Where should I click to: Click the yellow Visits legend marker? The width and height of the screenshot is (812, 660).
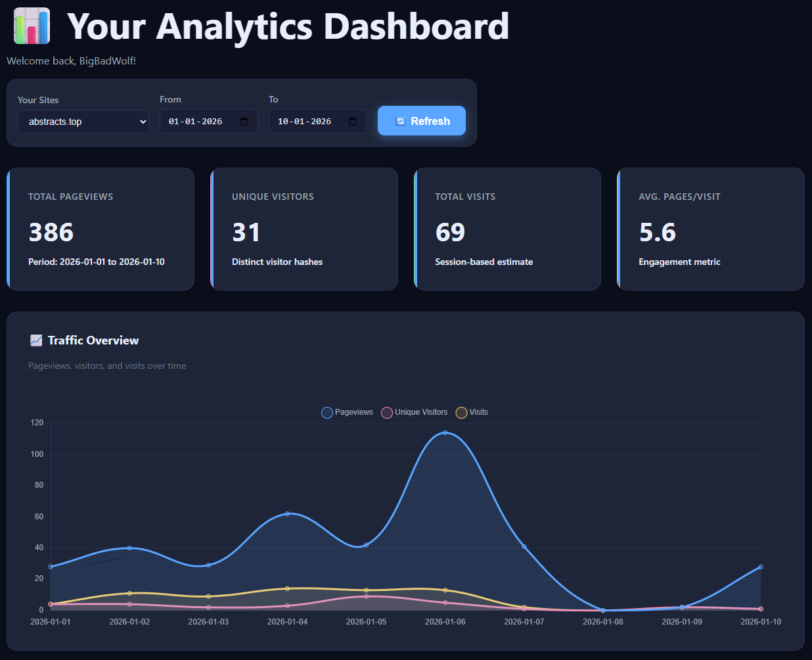[461, 412]
